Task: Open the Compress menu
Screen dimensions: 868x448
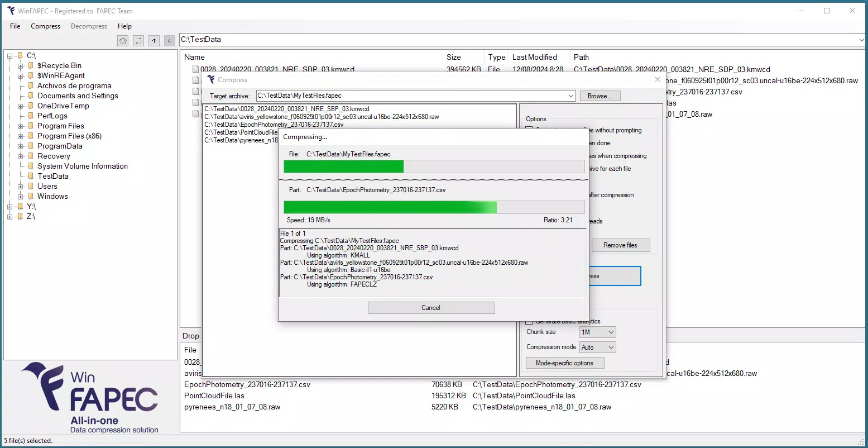Action: (x=46, y=26)
